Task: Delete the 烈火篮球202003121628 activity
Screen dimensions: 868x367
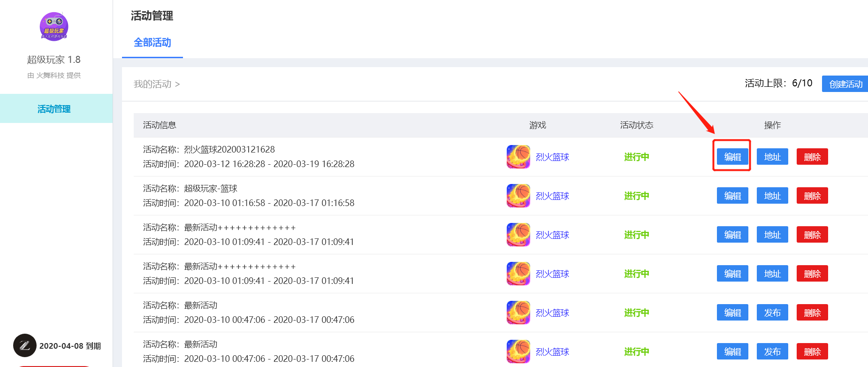Action: [812, 157]
